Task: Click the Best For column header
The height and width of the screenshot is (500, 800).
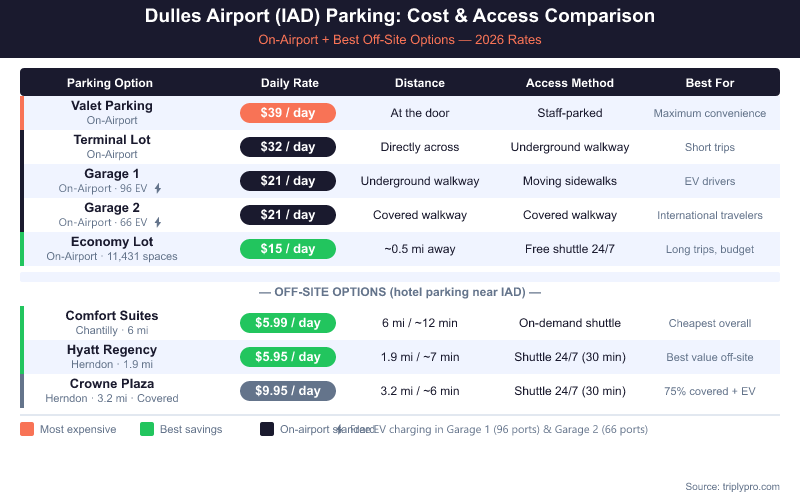Action: click(710, 83)
